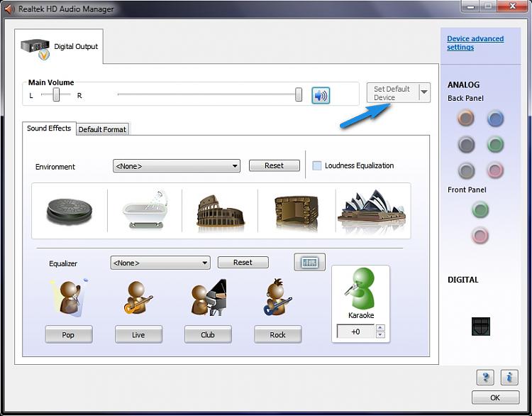Image resolution: width=532 pixels, height=416 pixels.
Task: Select the stone corridor environment preset icon
Action: pyautogui.click(x=297, y=212)
